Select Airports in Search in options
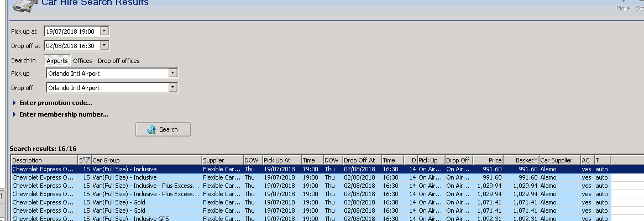 tap(57, 60)
